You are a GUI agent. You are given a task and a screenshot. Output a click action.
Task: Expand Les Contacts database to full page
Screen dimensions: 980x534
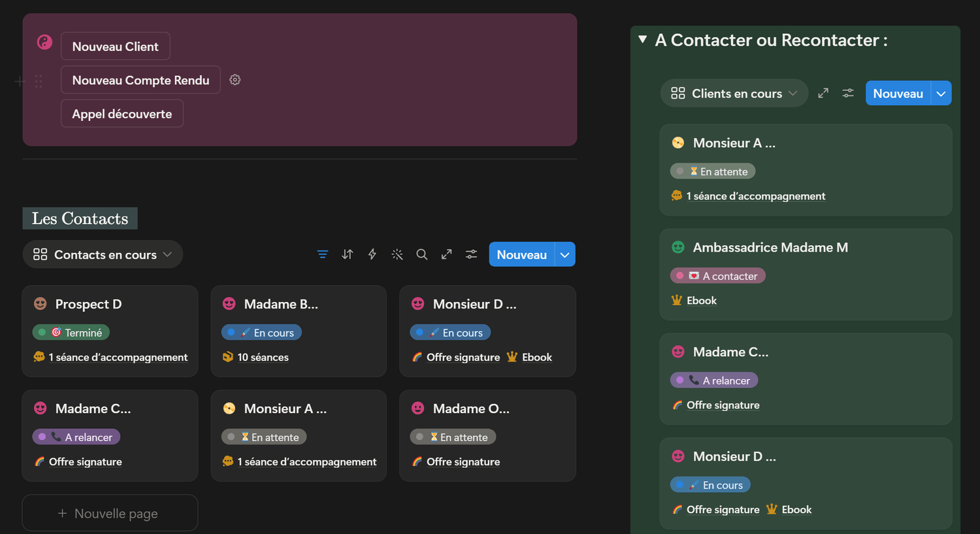click(x=447, y=254)
